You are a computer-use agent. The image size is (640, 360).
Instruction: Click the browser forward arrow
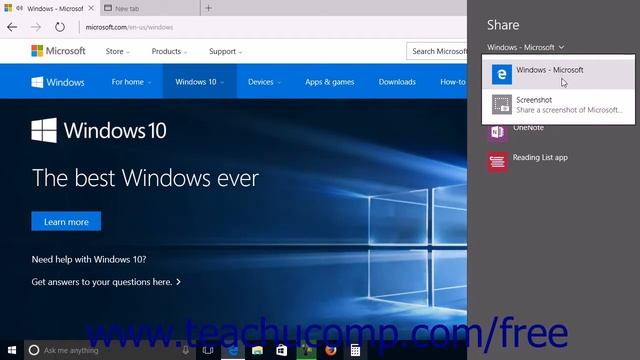36,27
